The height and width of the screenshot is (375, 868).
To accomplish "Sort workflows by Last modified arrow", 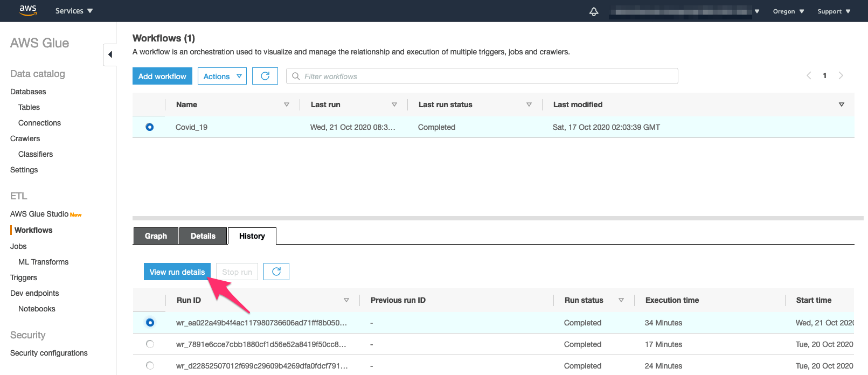I will pos(842,105).
